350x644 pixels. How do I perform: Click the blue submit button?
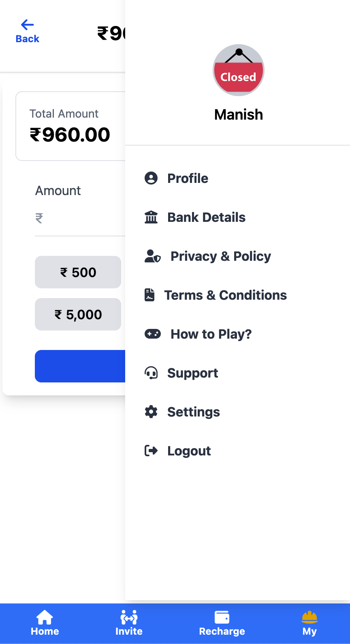tap(80, 366)
